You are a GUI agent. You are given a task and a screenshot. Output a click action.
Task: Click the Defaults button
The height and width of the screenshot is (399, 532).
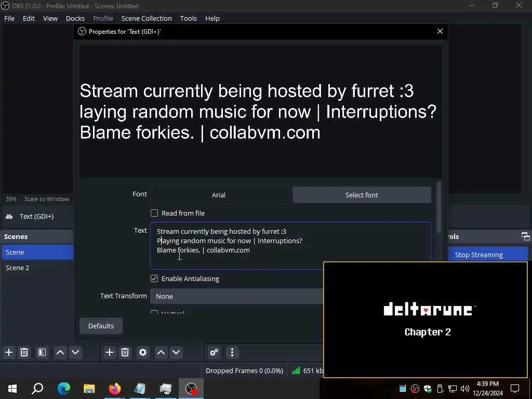click(x=101, y=326)
